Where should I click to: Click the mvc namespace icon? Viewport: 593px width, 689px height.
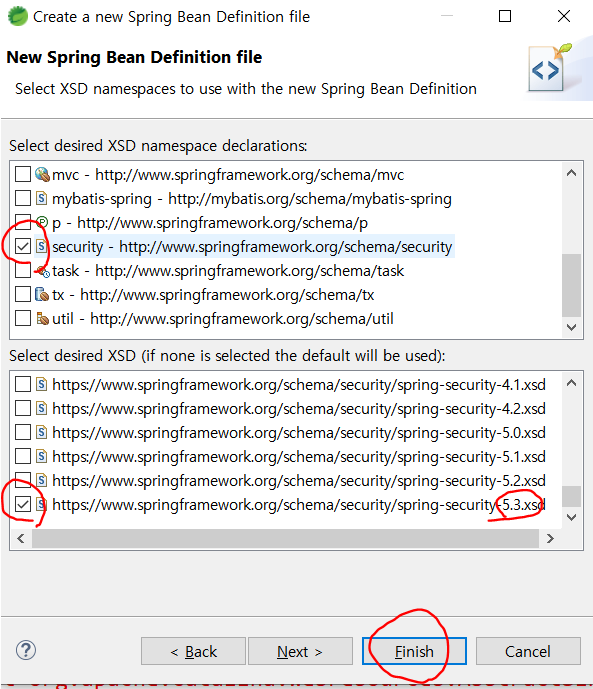[x=42, y=174]
